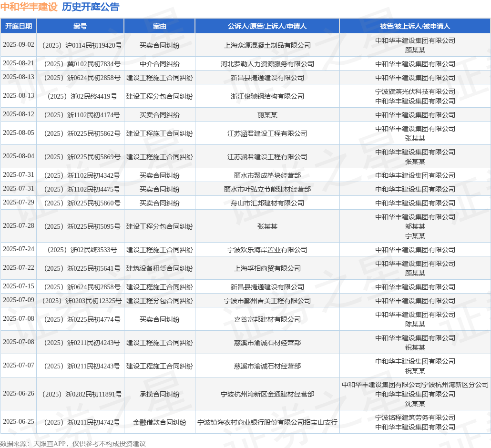
Task: Click defendant 中和华丰建设集团有限公司宁波杭州湾新区分公司
Action: pyautogui.click(x=415, y=385)
